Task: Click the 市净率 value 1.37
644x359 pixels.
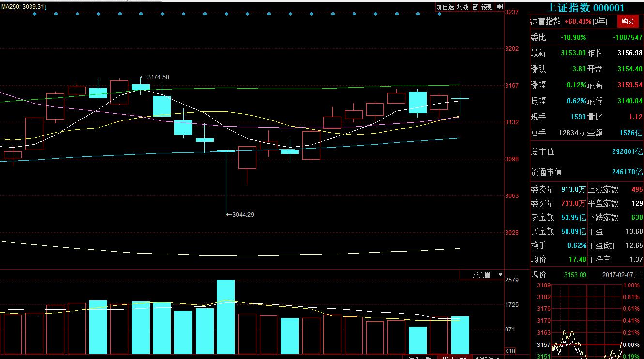Action: click(x=636, y=259)
